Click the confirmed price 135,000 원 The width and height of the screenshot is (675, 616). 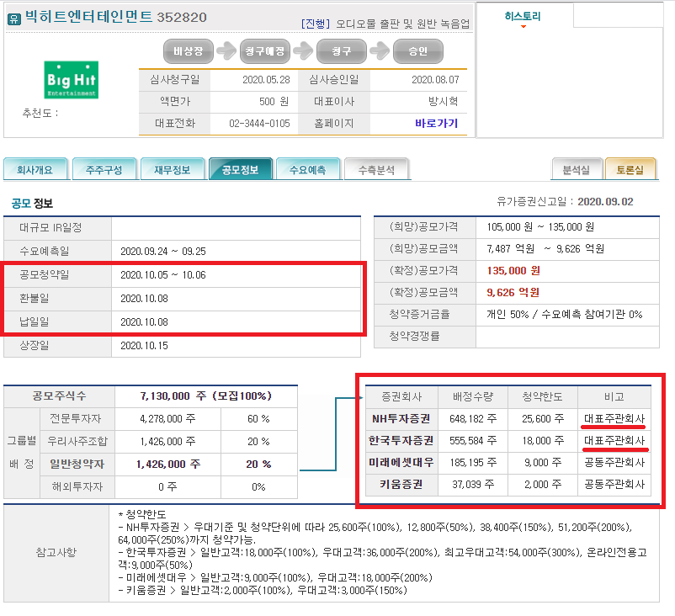point(513,271)
